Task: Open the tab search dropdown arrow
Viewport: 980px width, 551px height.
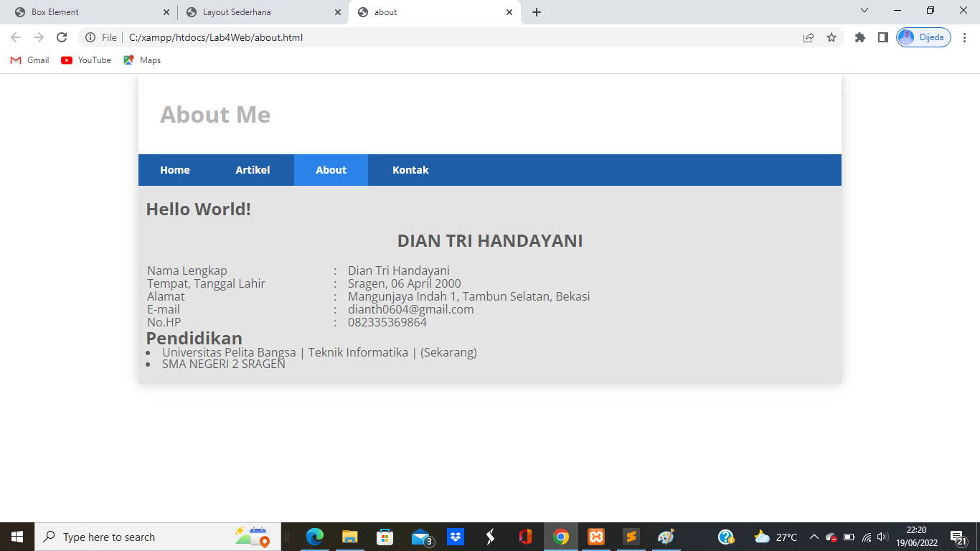Action: pos(864,11)
